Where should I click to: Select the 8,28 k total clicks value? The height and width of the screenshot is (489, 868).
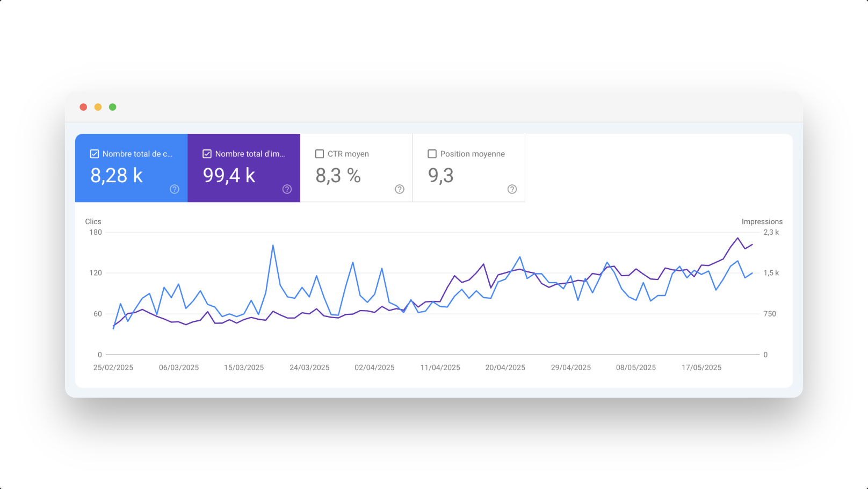(117, 176)
